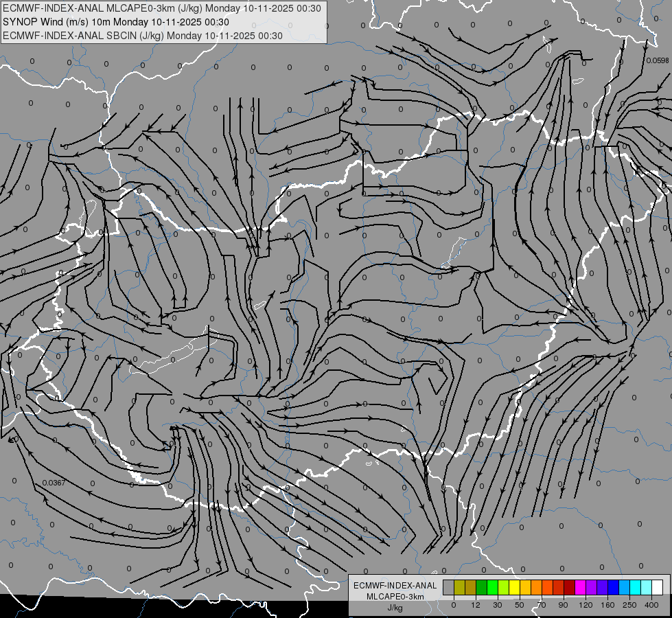Click the gray swatch in the legend

(x=449, y=588)
